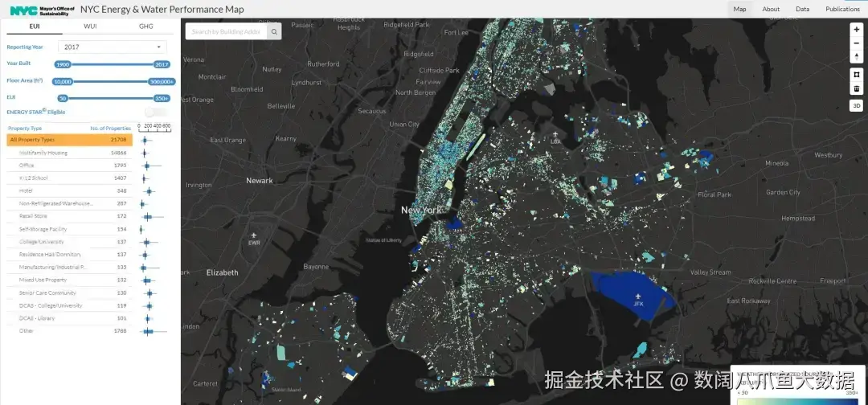Switch to the WUI tab

coord(90,26)
